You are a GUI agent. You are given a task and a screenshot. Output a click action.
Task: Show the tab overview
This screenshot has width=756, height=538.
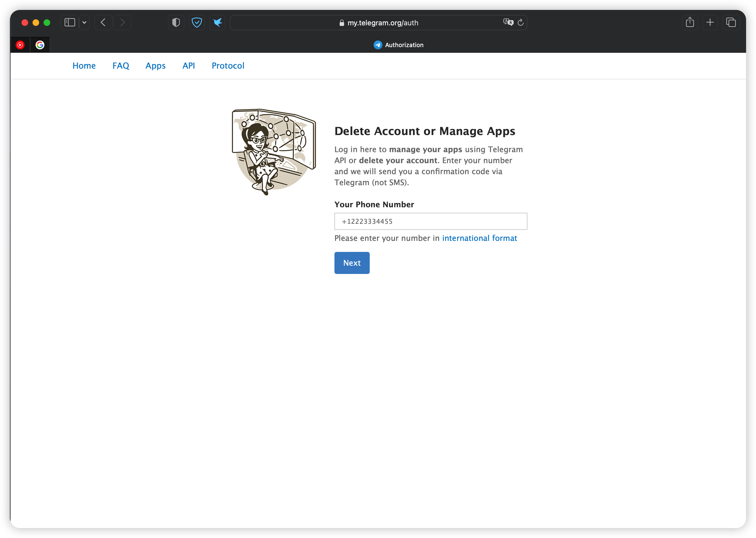(x=731, y=23)
